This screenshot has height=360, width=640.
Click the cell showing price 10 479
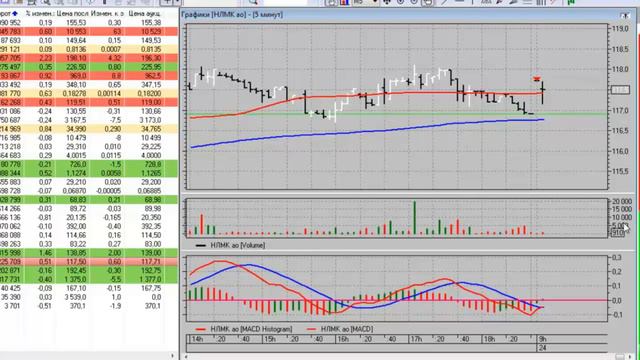(76, 138)
